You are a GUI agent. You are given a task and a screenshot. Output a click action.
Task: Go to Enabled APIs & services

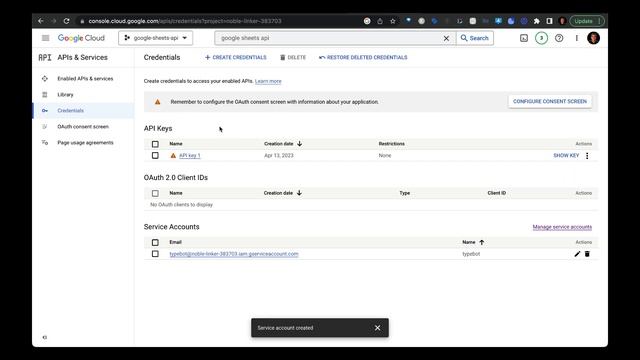click(85, 78)
